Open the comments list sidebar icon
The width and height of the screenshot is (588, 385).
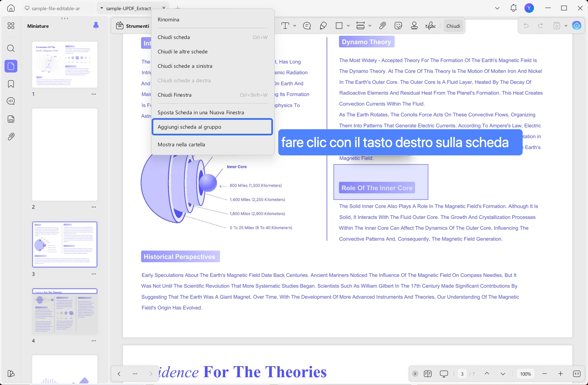[11, 101]
